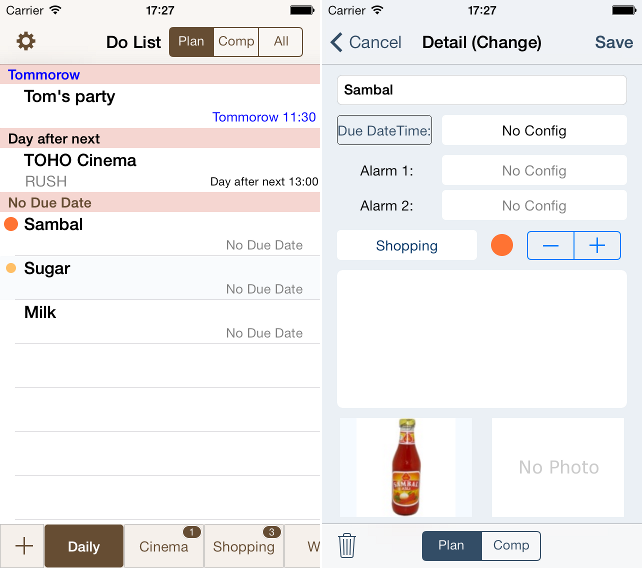Tap the Due DateTime button
Screen dimensions: 642x568
pos(384,130)
